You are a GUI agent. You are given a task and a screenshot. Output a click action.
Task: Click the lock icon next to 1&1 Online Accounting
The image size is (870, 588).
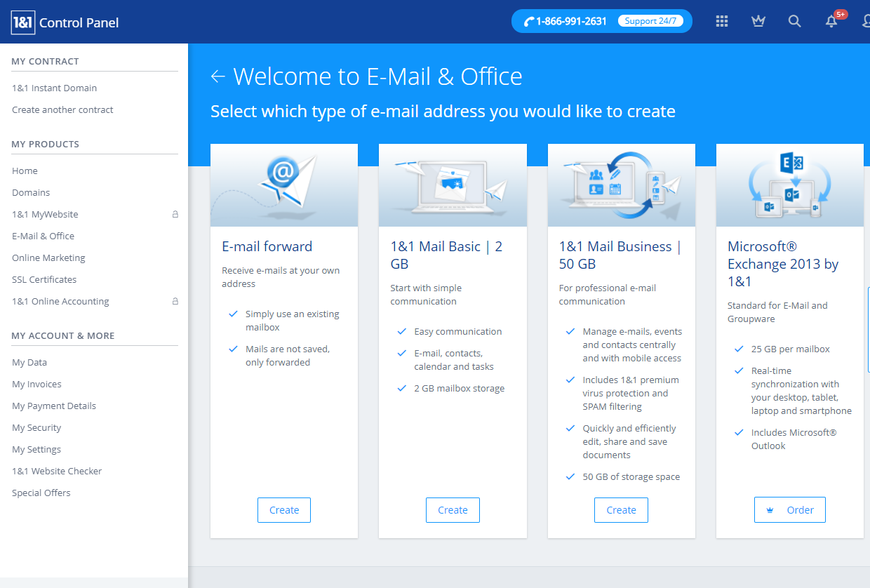[175, 302]
